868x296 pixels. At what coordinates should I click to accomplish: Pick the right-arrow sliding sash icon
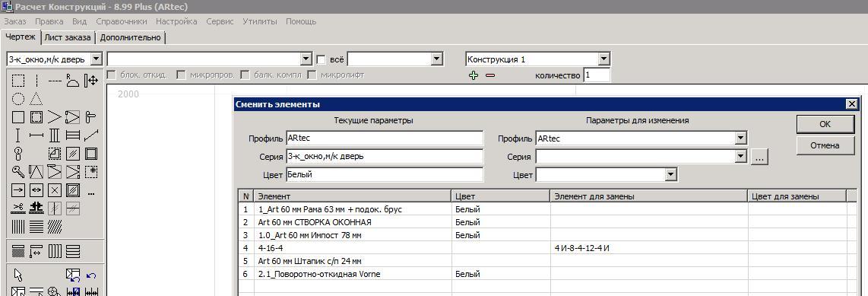pyautogui.click(x=18, y=190)
